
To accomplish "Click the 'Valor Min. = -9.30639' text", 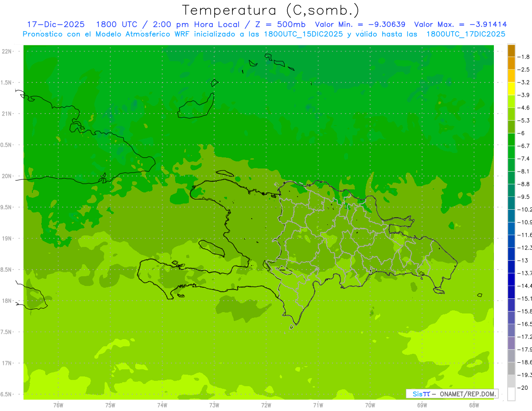I will (360, 24).
